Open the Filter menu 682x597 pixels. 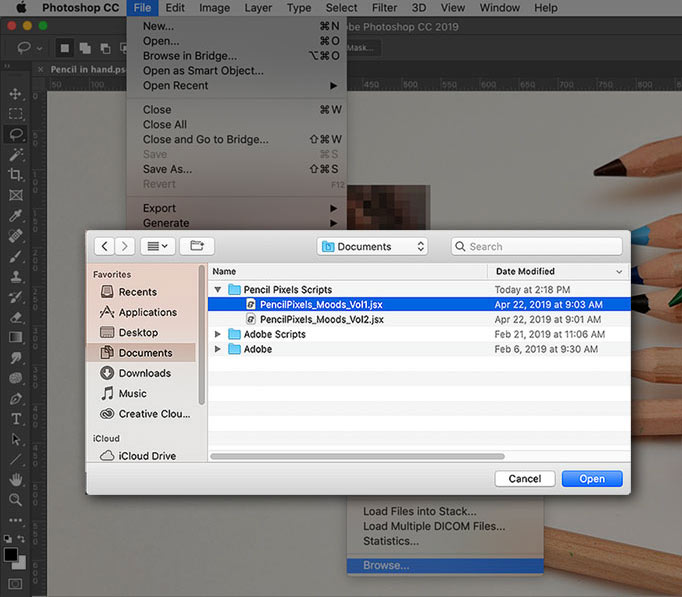tap(384, 8)
